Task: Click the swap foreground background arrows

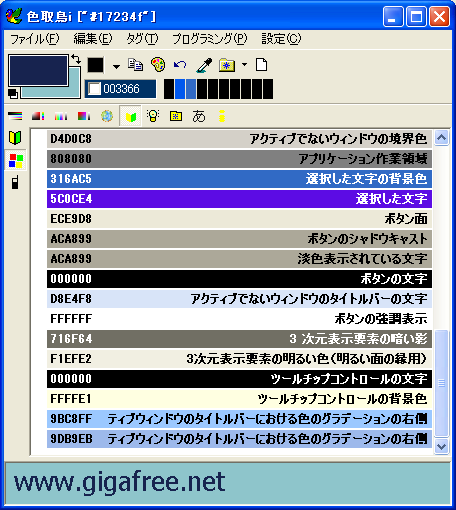Action: 76,59
